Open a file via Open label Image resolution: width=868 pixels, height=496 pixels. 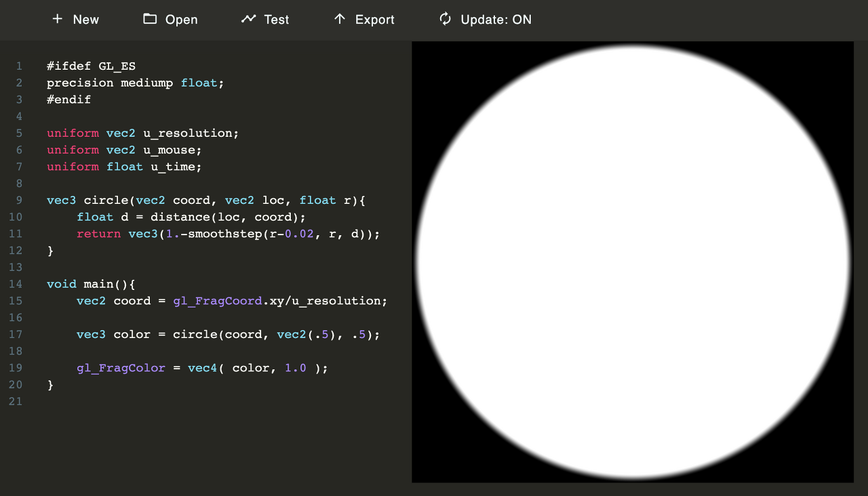click(x=182, y=20)
